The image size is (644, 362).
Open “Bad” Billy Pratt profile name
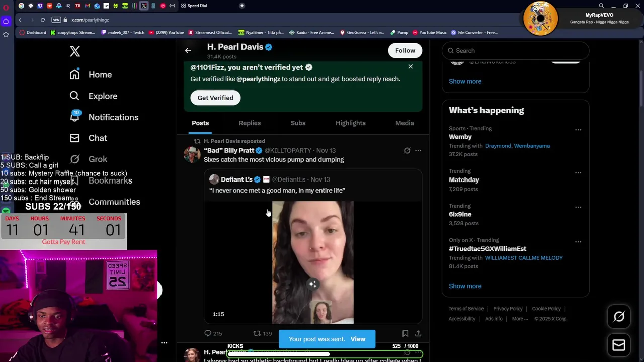click(229, 150)
